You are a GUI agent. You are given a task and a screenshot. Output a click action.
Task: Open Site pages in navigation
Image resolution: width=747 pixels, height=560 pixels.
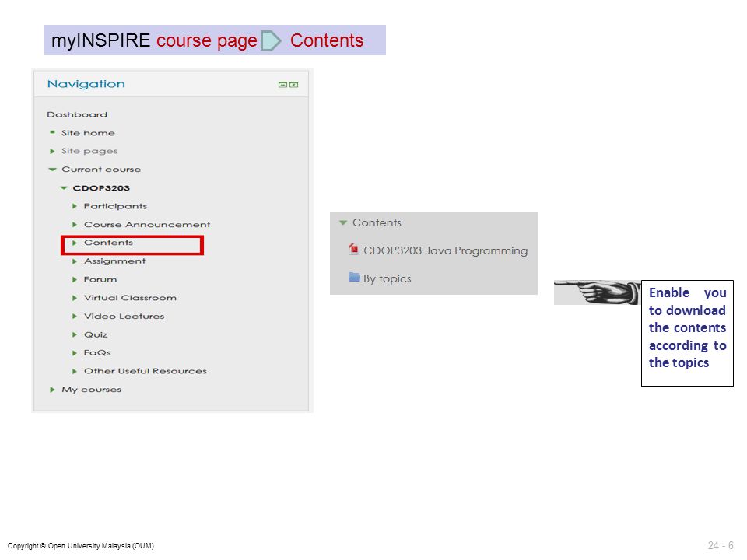(x=89, y=152)
